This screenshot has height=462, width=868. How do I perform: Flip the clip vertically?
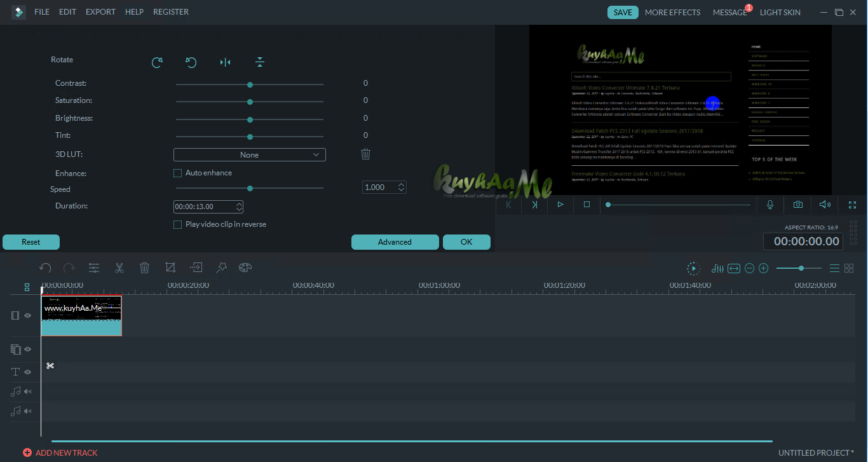pos(259,62)
